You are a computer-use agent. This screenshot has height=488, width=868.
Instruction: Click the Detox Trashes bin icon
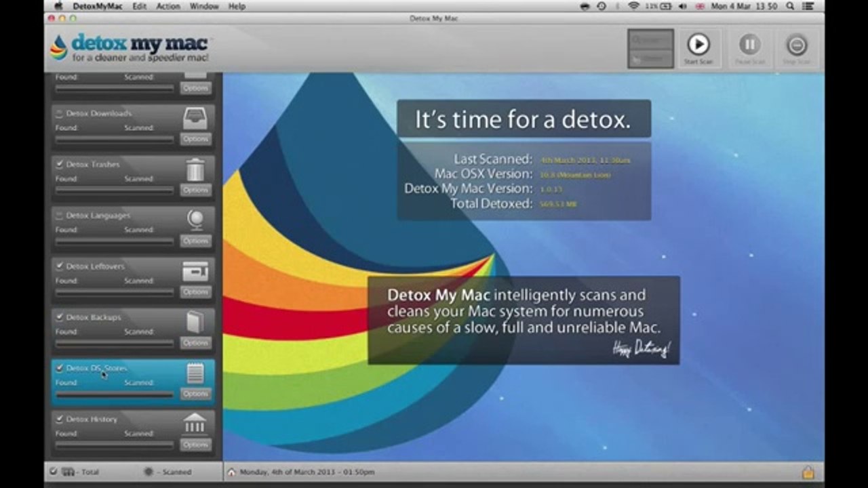[x=195, y=169]
